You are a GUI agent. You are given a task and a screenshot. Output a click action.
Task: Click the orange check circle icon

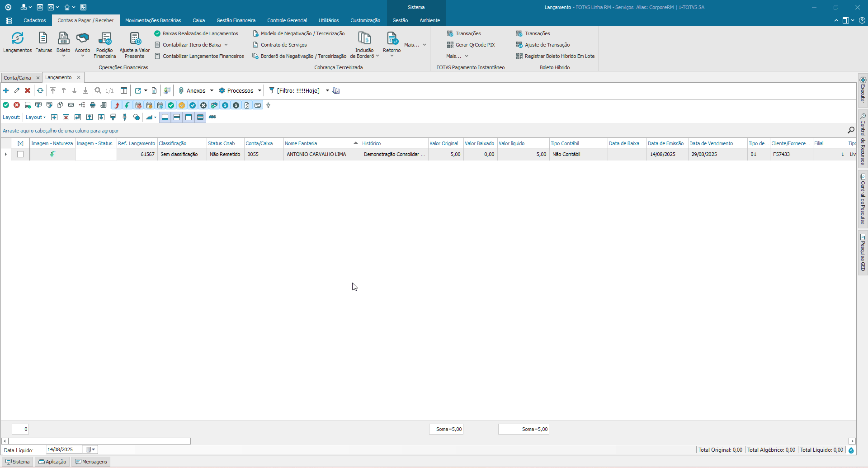[182, 105]
